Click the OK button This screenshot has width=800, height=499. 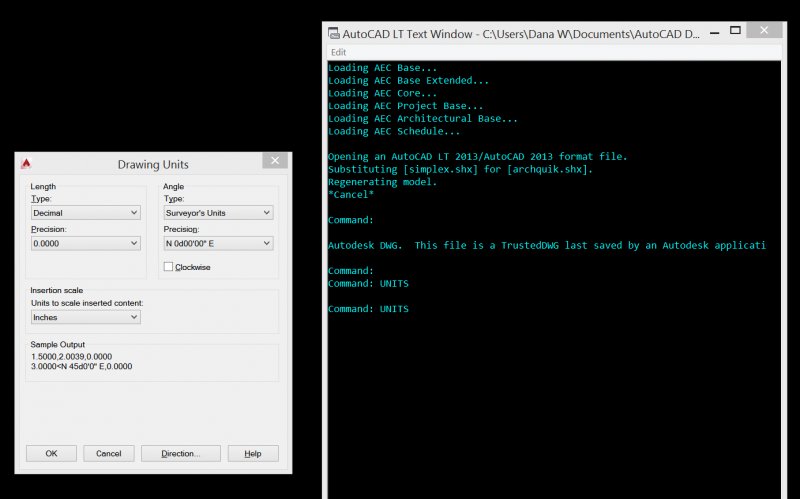point(52,453)
